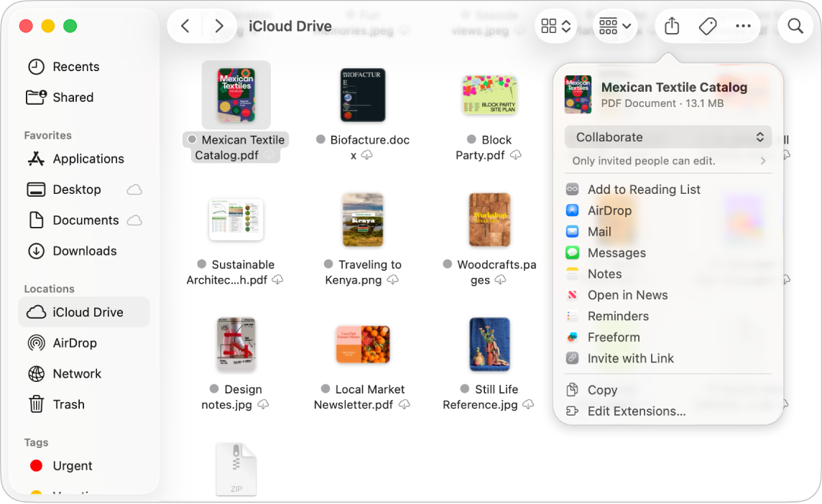Select the Traveling to Kenya thumbnail
The height and width of the screenshot is (504, 822).
(363, 220)
